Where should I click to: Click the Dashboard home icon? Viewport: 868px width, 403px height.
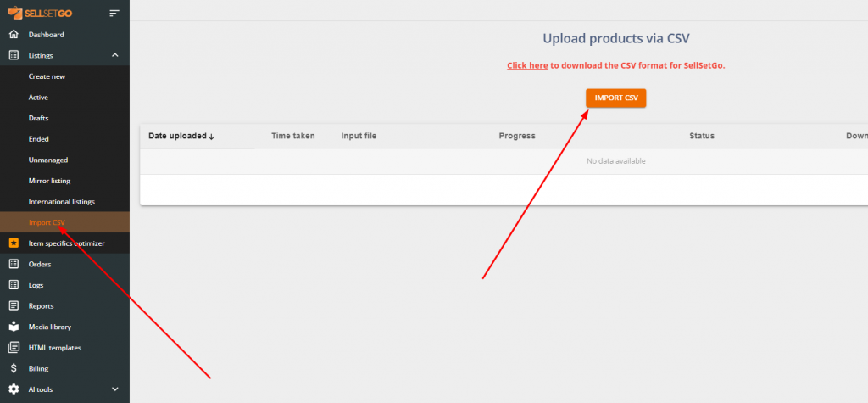pos(13,35)
